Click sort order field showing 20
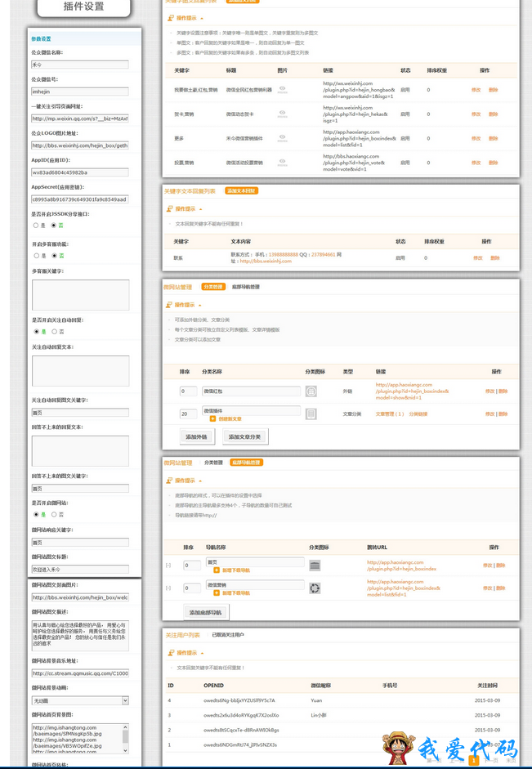The image size is (532, 769). pos(189,414)
